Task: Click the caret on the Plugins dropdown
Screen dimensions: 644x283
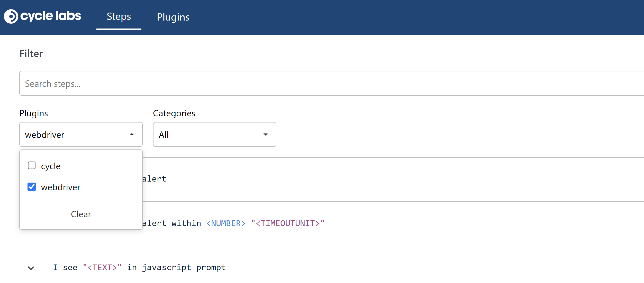Action: [x=132, y=135]
